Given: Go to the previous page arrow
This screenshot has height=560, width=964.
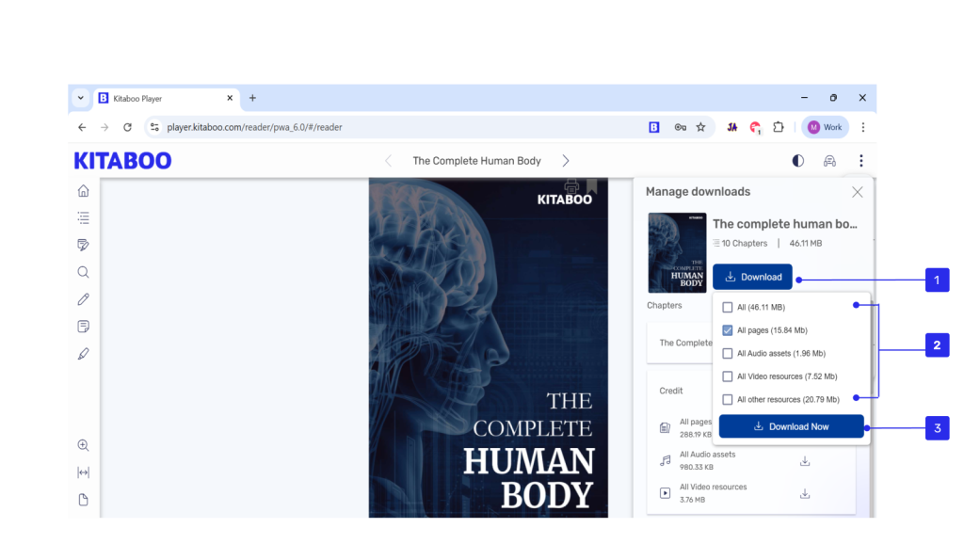Looking at the screenshot, I should click(x=388, y=161).
